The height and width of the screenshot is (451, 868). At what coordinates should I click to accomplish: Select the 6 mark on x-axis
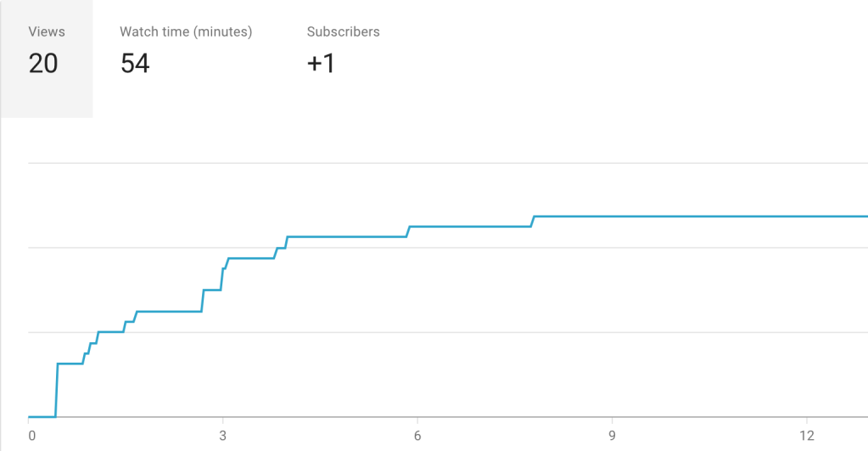coord(417,436)
